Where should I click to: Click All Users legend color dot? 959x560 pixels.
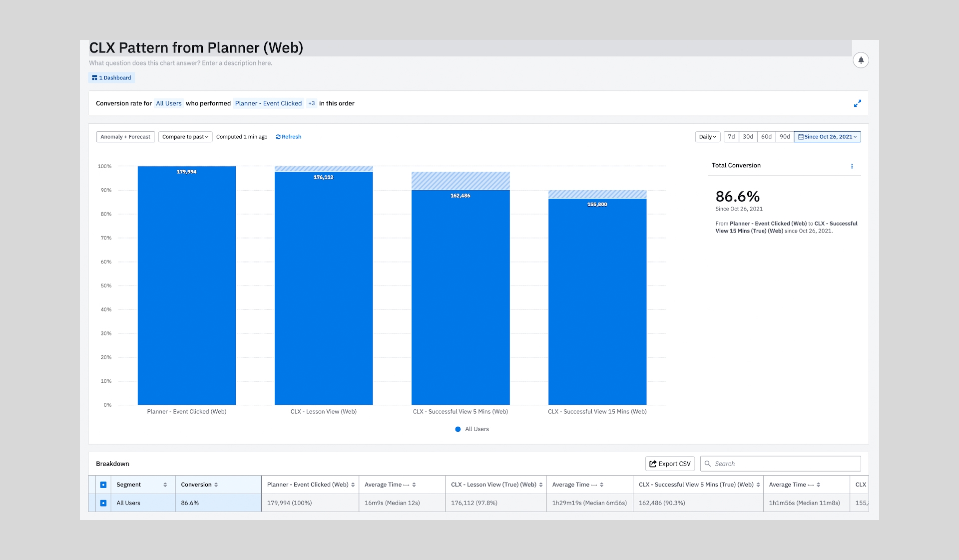click(x=458, y=429)
